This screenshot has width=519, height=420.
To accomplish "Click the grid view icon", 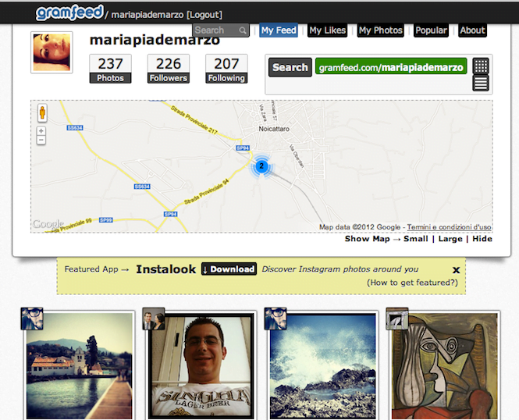I will coord(481,66).
